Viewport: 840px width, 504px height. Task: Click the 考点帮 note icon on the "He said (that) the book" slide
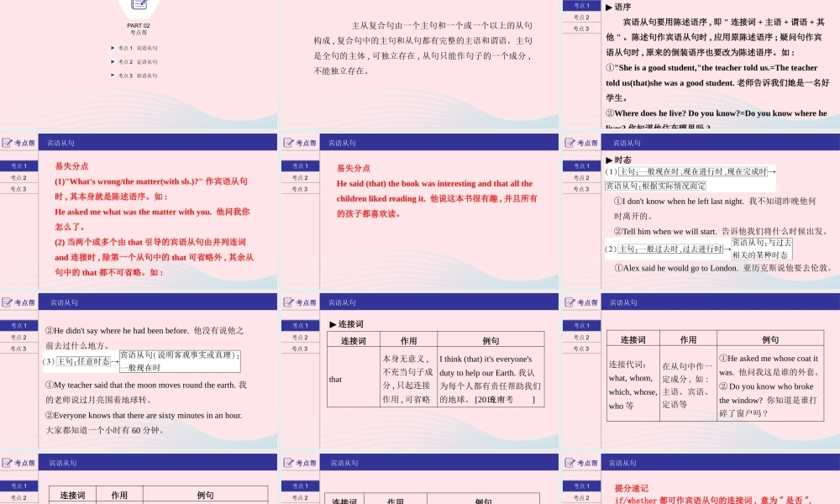[289, 143]
